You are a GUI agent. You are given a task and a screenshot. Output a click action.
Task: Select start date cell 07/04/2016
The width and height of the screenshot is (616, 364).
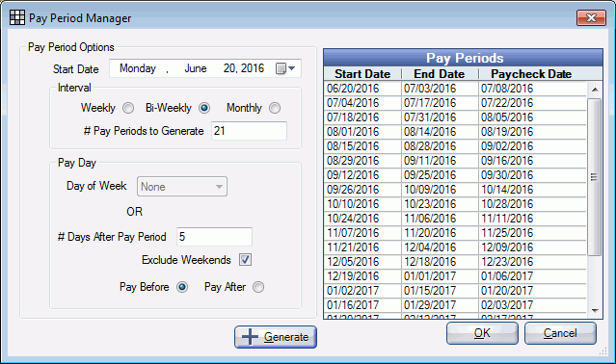[x=362, y=103]
